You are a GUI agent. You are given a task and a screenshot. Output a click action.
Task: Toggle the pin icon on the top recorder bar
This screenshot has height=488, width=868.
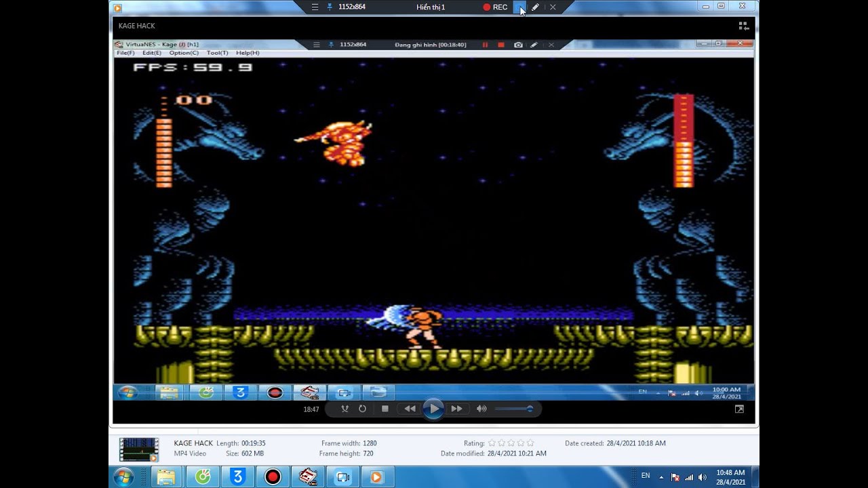pyautogui.click(x=330, y=7)
